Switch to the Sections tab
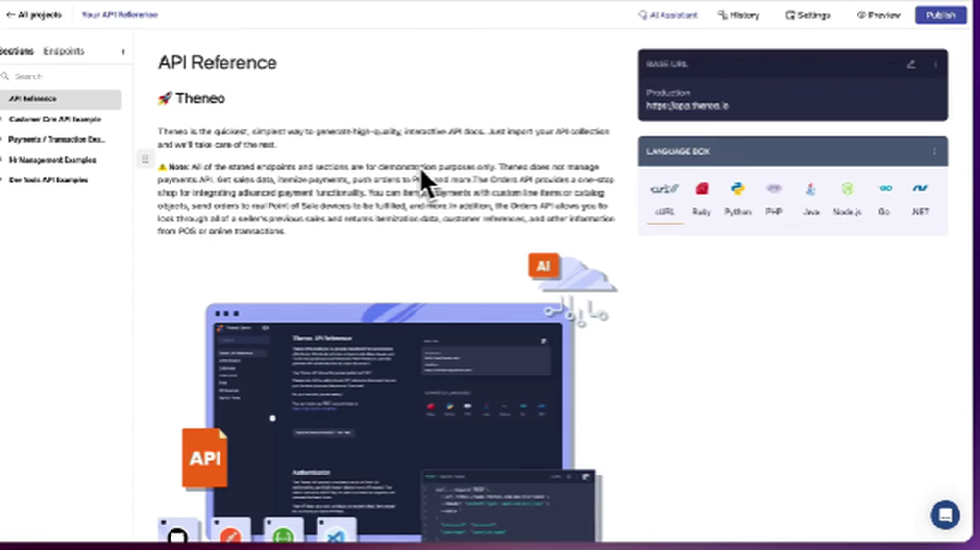This screenshot has height=550, width=980. point(17,51)
